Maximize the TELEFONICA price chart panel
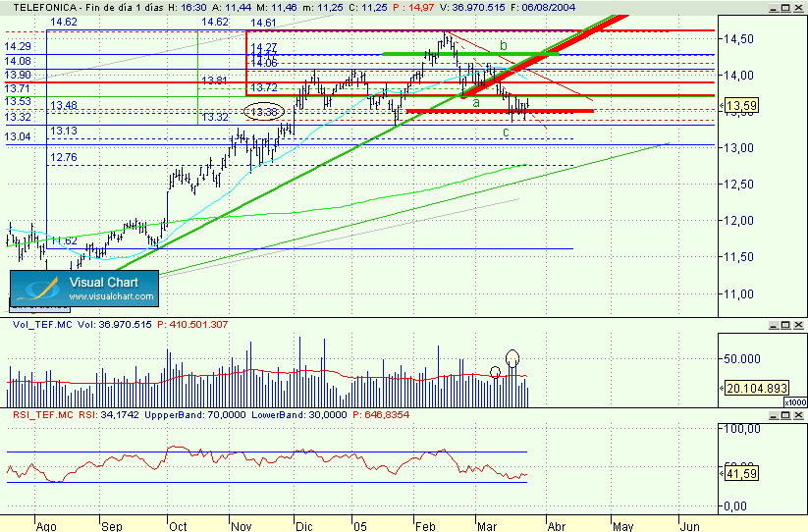This screenshot has height=532, width=808. 785,8
